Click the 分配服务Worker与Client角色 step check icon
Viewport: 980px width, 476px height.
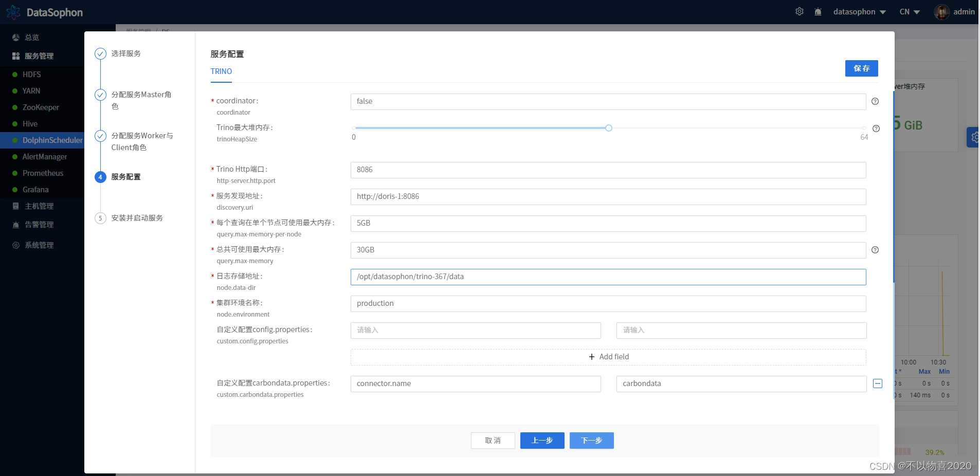click(x=100, y=136)
